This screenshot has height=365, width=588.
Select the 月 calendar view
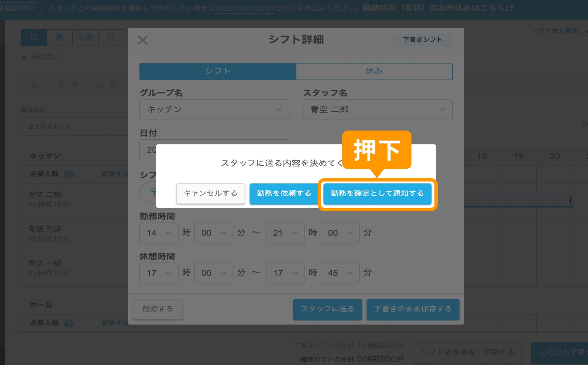pyautogui.click(x=111, y=37)
